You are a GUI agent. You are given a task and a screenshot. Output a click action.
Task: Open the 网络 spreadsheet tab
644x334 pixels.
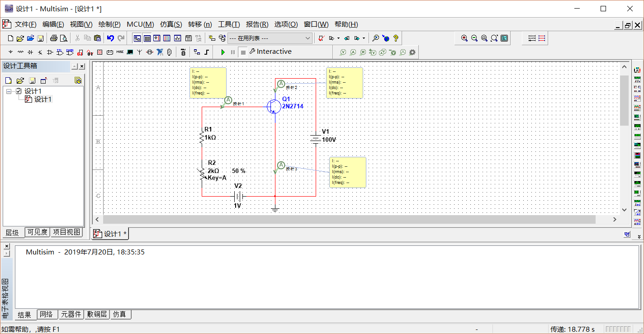pos(46,315)
